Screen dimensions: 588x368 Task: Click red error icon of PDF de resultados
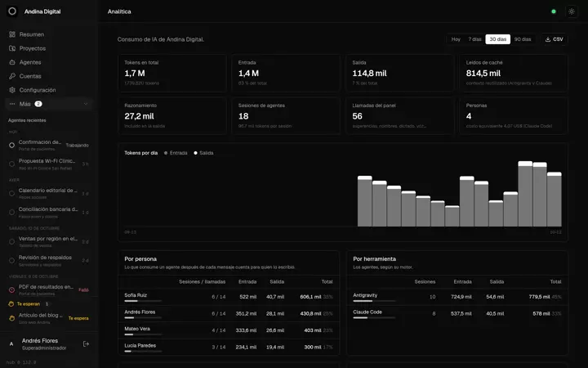[11, 289]
